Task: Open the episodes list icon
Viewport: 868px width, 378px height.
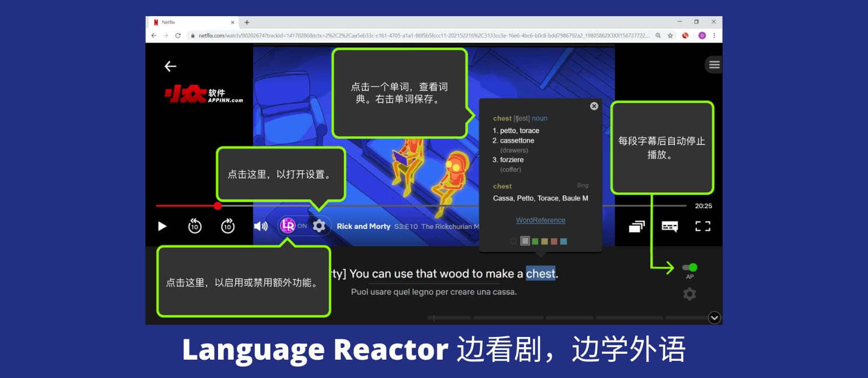Action: (637, 226)
